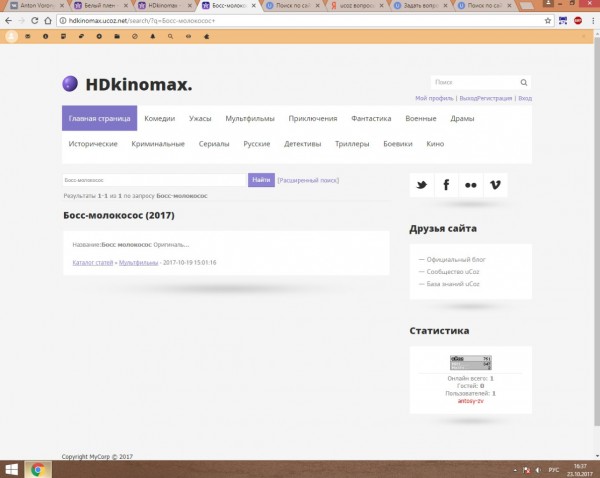Screen dimensions: 600x478
Task: Focus the Босс-молокосос search query field
Action: point(154,180)
